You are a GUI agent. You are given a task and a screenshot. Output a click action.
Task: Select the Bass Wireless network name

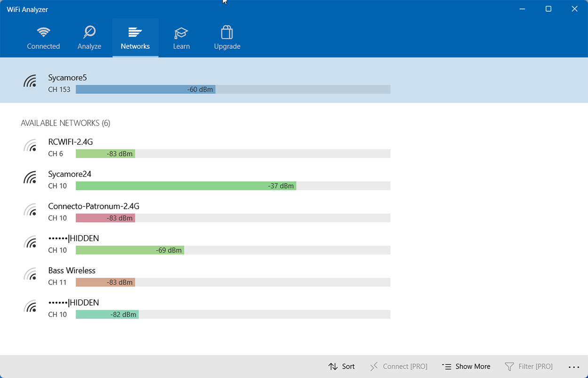pyautogui.click(x=72, y=270)
